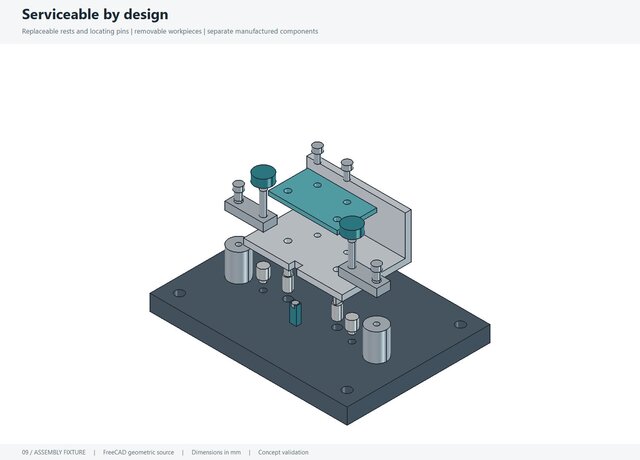Click the left teal clamp knob
This screenshot has height=460, width=640.
tap(263, 176)
